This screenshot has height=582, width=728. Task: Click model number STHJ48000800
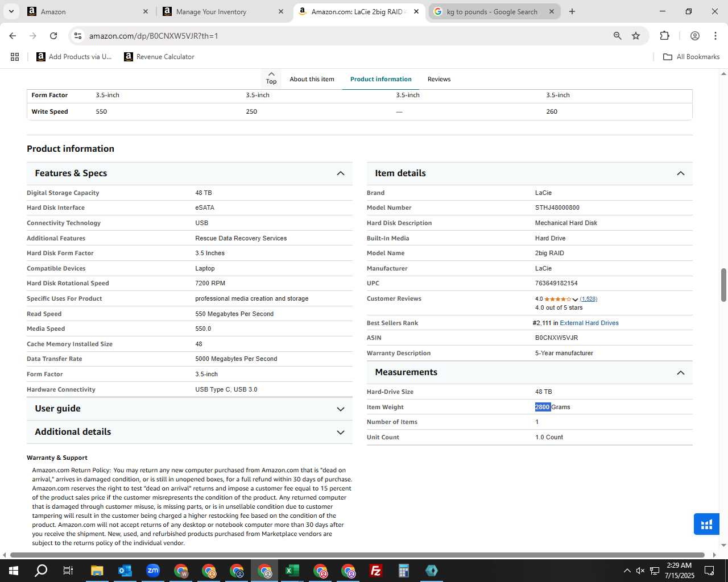[x=557, y=207]
